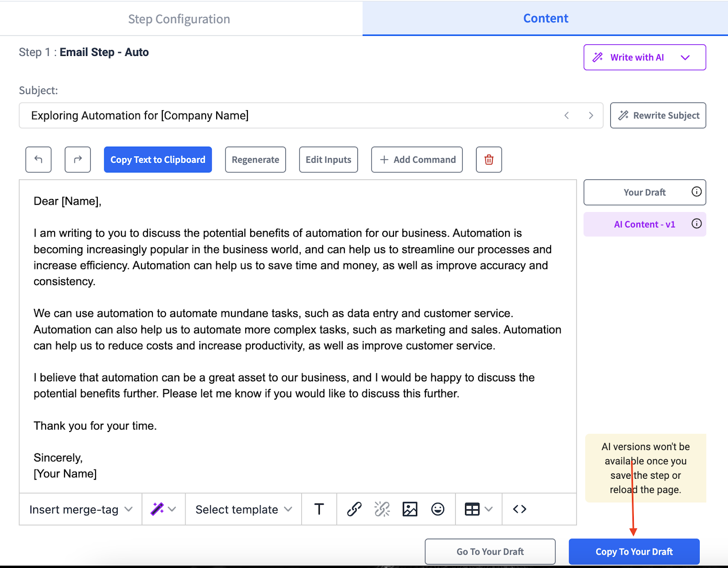
Task: Open source code view brackets icon
Action: tap(520, 509)
